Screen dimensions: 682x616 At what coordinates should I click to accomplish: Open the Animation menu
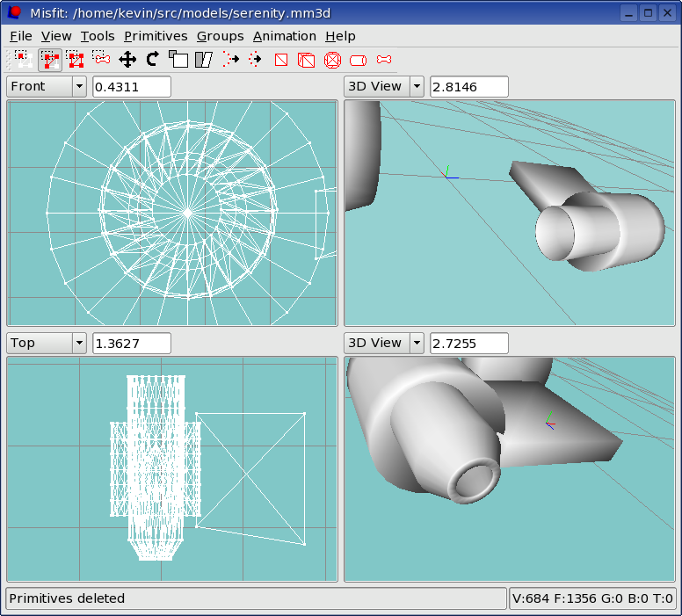285,36
